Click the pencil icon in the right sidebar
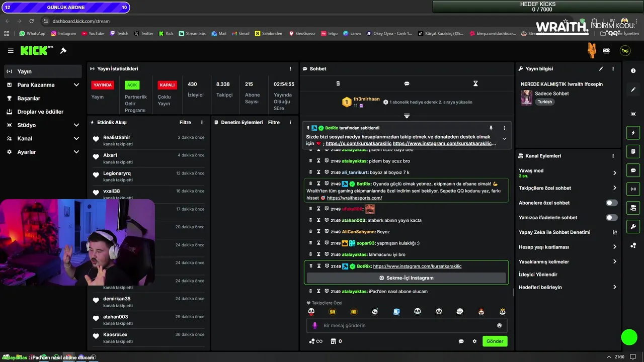 (633, 89)
